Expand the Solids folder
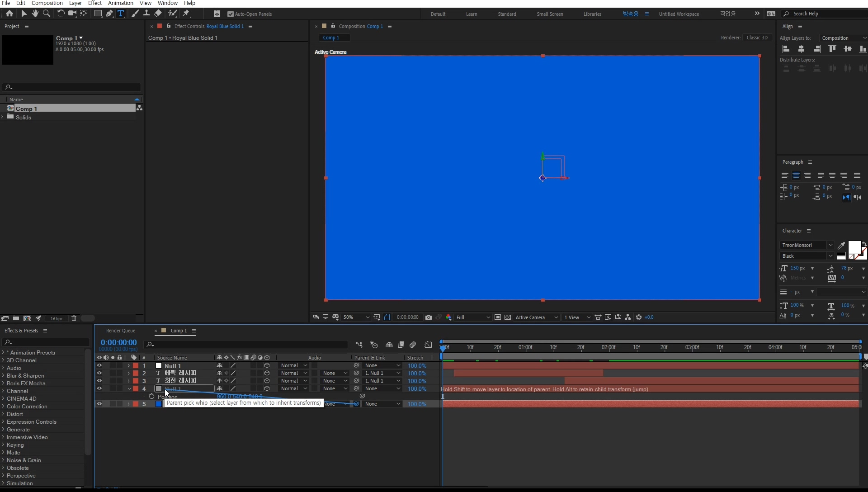868x492 pixels. pos(3,117)
